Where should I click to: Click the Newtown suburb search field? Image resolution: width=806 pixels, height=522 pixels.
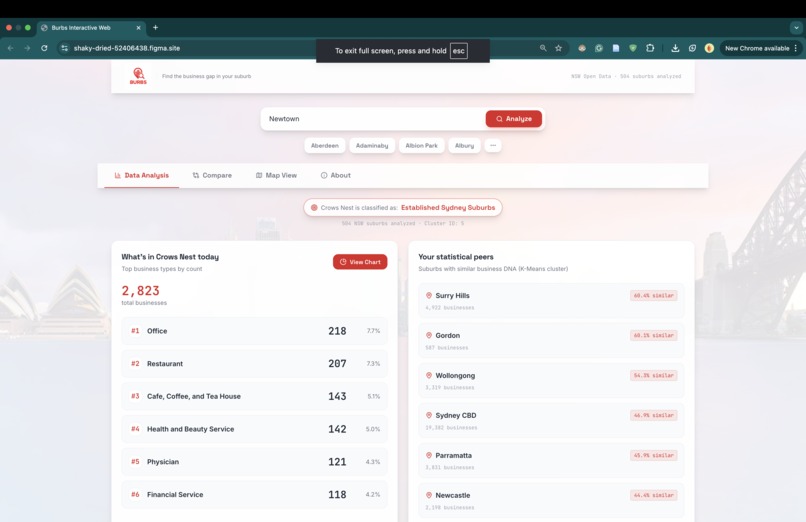(373, 119)
